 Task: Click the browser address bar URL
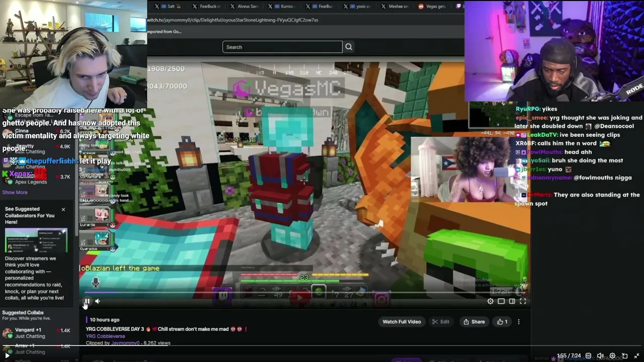[232, 20]
